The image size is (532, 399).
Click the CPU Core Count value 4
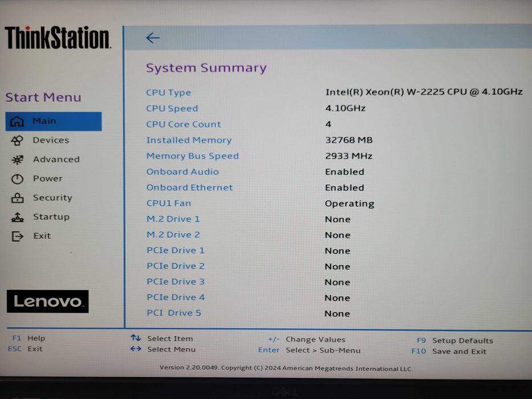pos(328,124)
